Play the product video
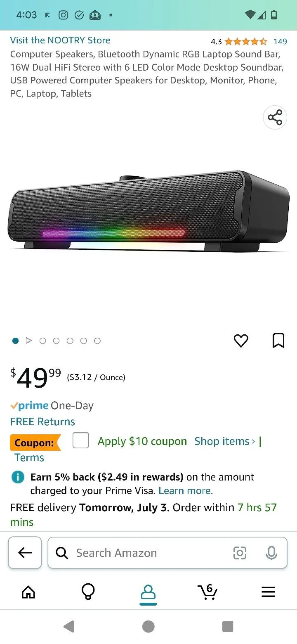297x644 pixels. [29, 341]
